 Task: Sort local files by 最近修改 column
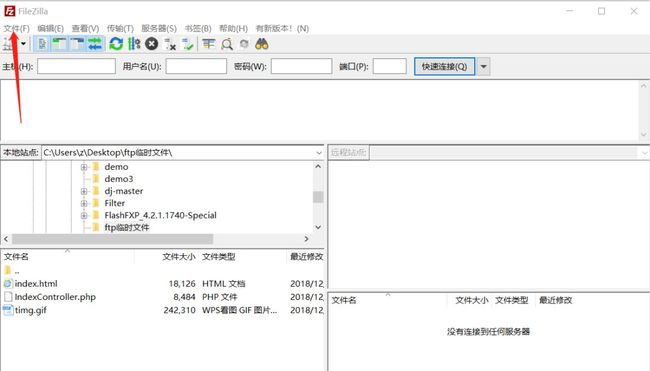click(x=306, y=257)
